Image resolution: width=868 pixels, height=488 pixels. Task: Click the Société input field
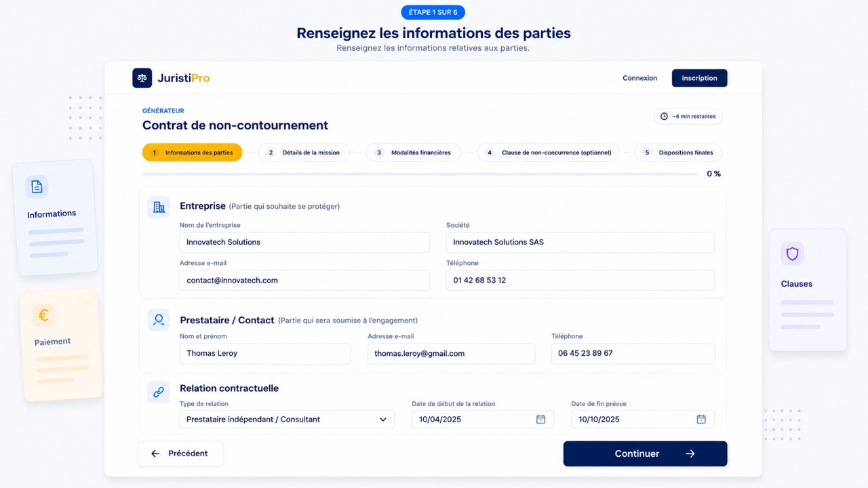coord(580,242)
